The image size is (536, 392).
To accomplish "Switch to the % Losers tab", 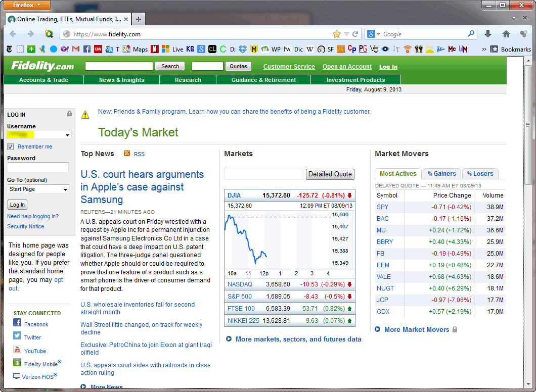I will tap(480, 174).
